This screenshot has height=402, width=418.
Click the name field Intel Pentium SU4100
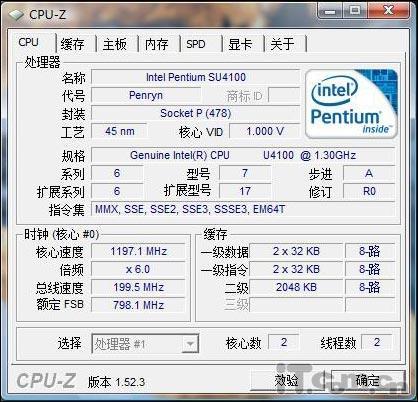196,77
